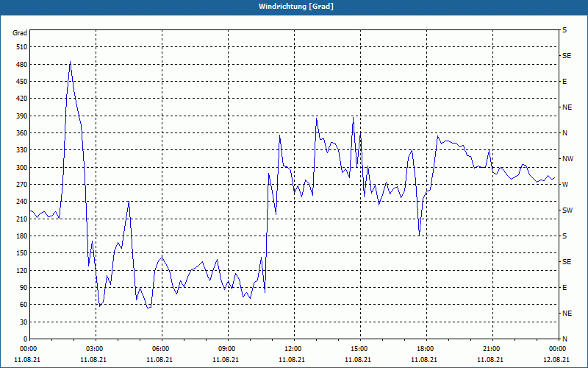588x368 pixels.
Task: Click the 240 axis tick label
Action: 22,202
